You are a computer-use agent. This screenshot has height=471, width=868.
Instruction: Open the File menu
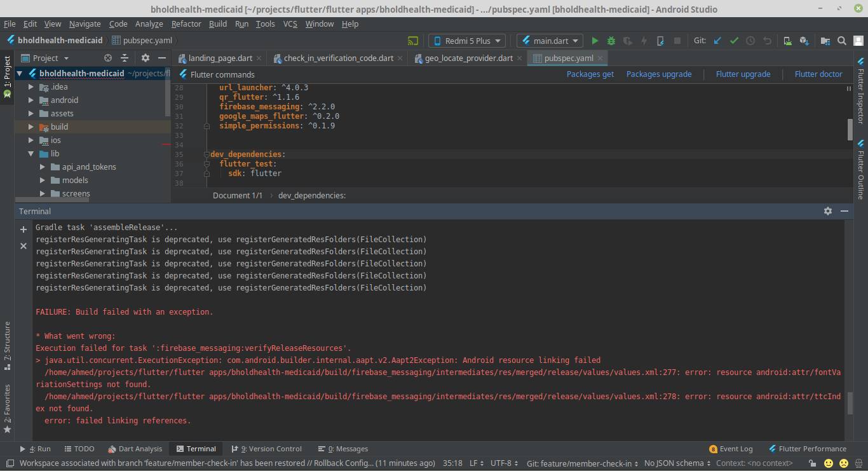10,24
